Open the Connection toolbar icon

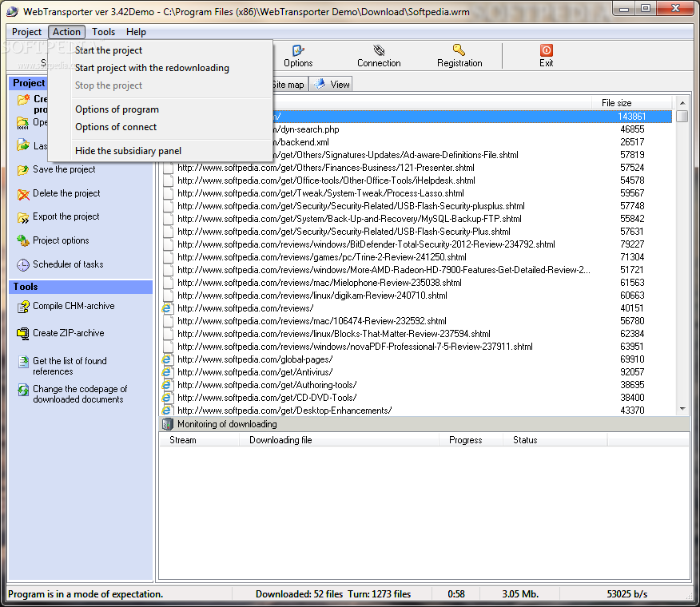coord(379,50)
